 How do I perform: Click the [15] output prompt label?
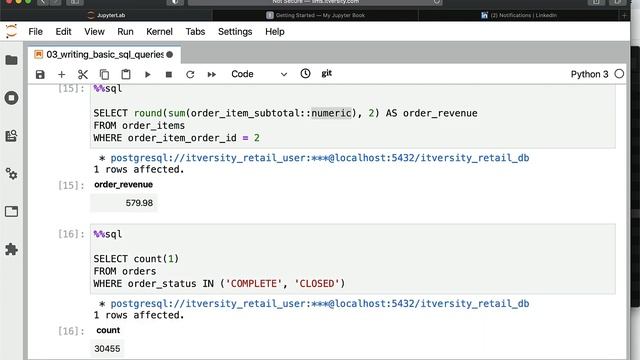click(71, 185)
